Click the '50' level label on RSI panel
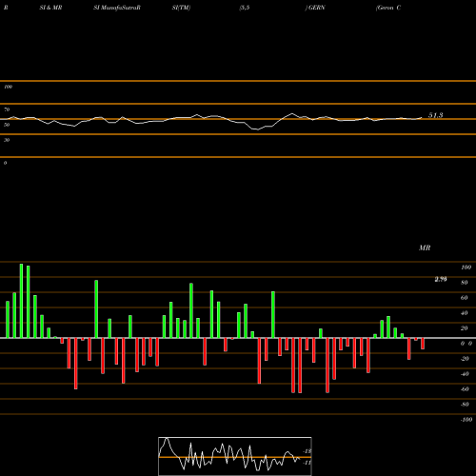The image size is (476, 476). point(7,125)
